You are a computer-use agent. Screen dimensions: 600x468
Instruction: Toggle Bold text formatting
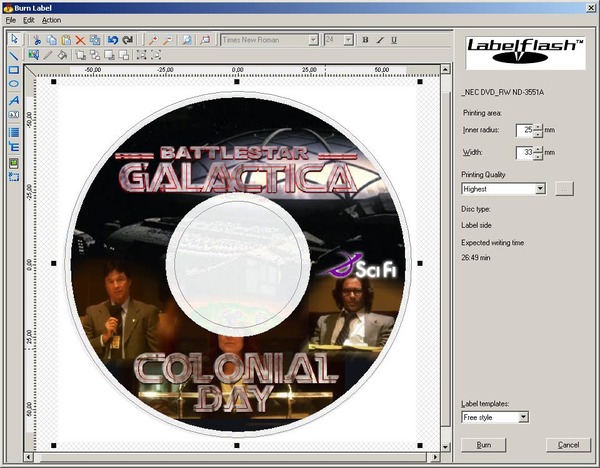coord(365,40)
